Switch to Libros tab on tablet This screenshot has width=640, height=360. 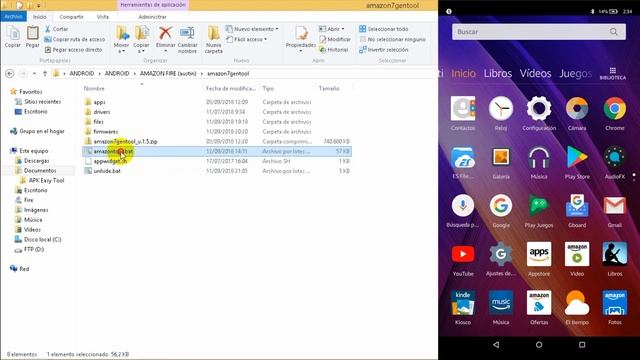tap(498, 73)
